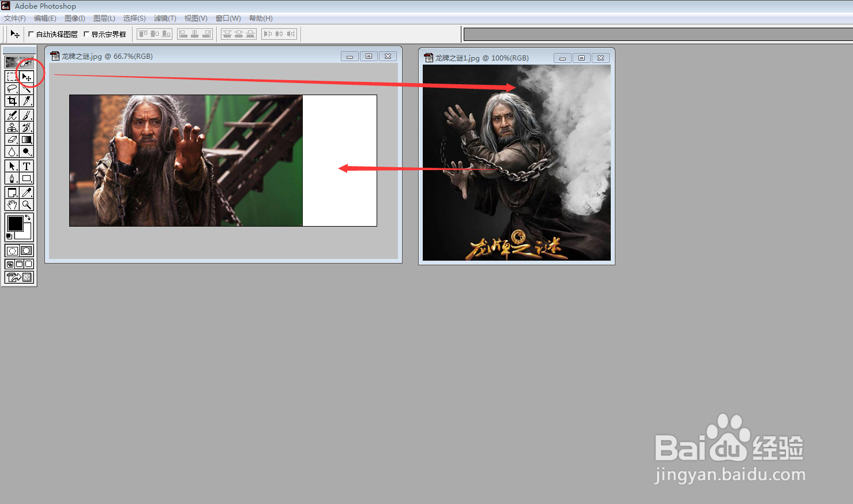
Task: Select the Clone Stamp tool
Action: coord(12,127)
